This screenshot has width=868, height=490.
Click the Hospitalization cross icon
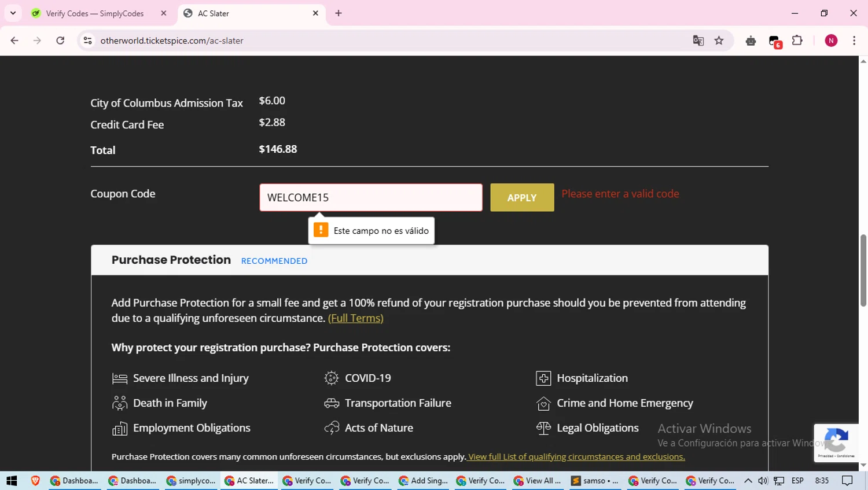coord(543,378)
